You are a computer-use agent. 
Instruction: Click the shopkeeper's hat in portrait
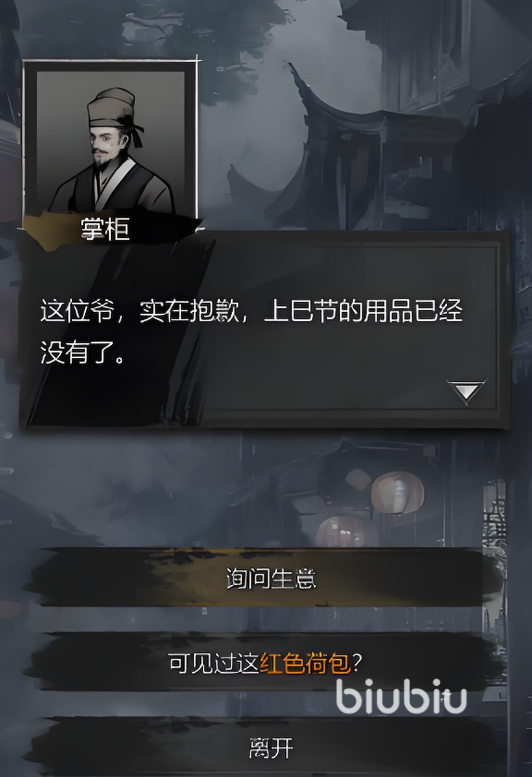[x=113, y=106]
